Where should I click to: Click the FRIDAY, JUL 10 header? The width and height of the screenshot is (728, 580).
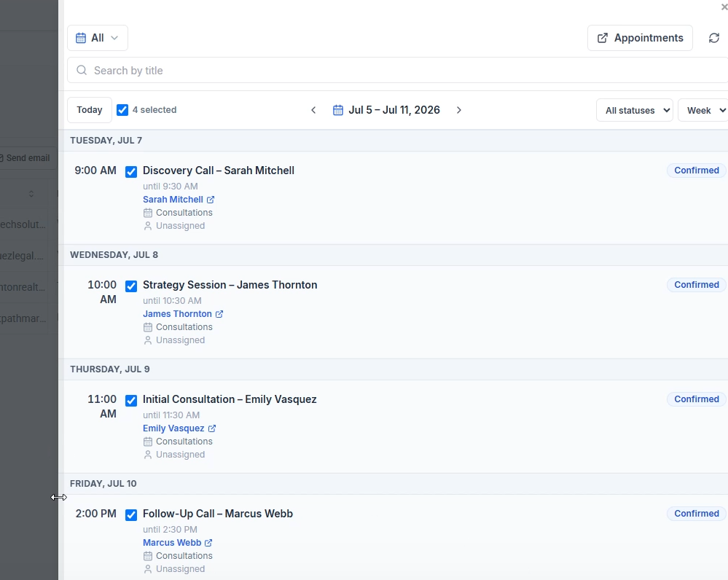(103, 483)
